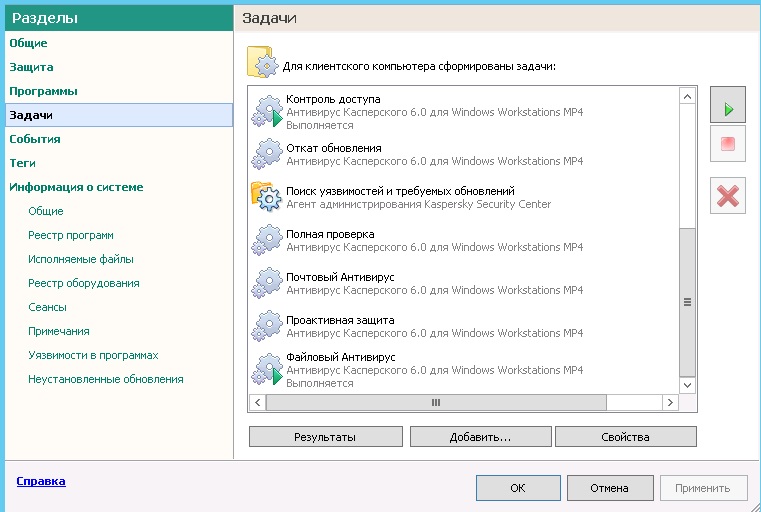Click the task list scroll down arrow
This screenshot has height=512, width=761.
(687, 385)
